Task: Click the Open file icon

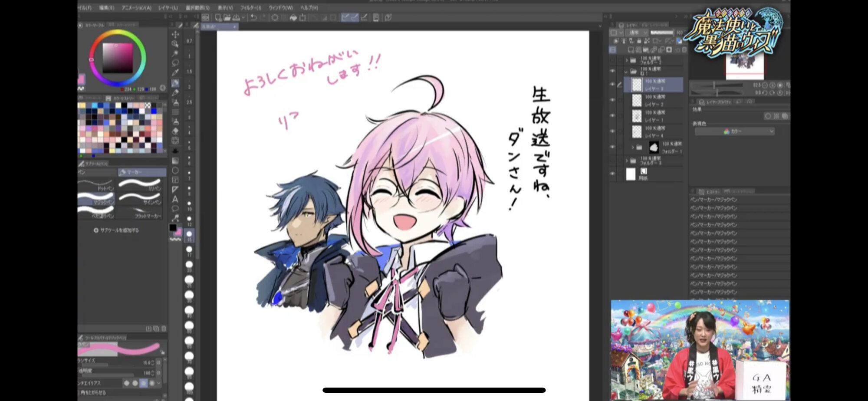Action: click(227, 17)
